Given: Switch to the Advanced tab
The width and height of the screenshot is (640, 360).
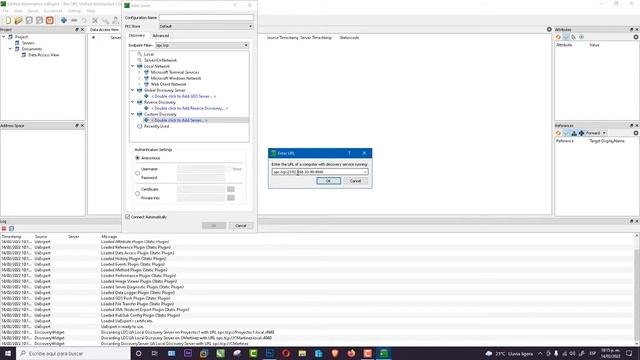Looking at the screenshot, I should coord(160,36).
